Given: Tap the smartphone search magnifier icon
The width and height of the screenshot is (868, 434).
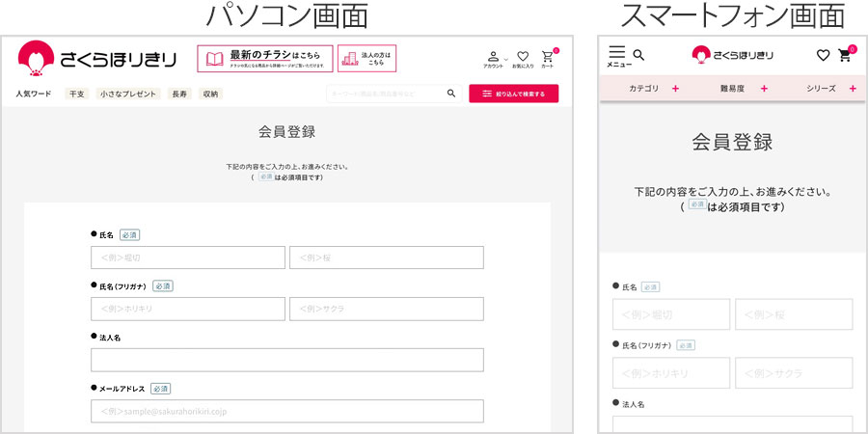Looking at the screenshot, I should click(x=638, y=55).
